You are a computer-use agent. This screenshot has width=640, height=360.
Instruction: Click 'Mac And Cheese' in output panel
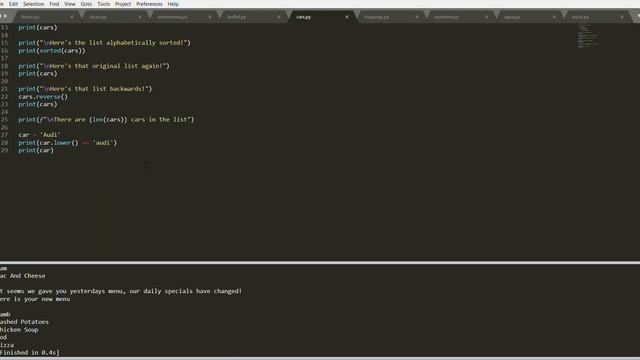point(22,276)
